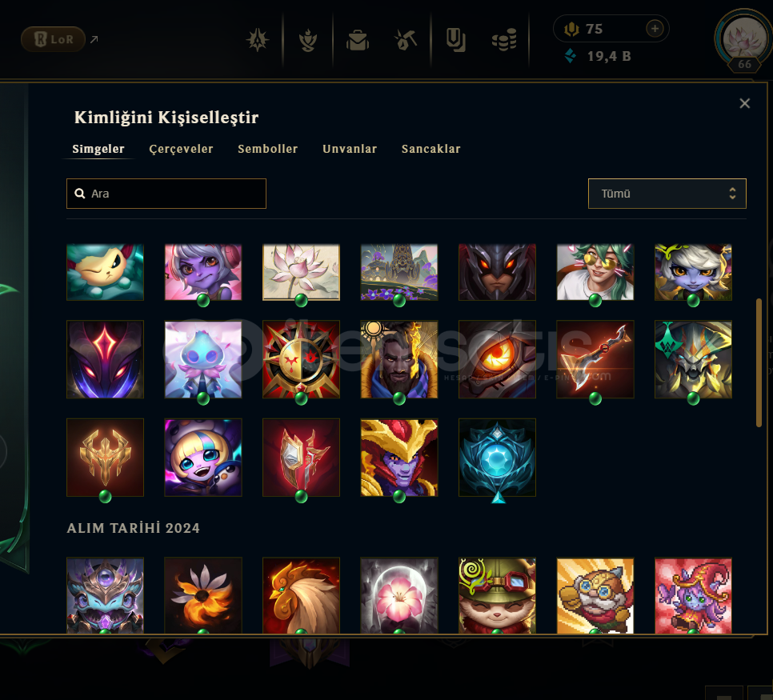The image size is (773, 700).
Task: Click the icon list vertical scrollbar
Action: pyautogui.click(x=759, y=362)
